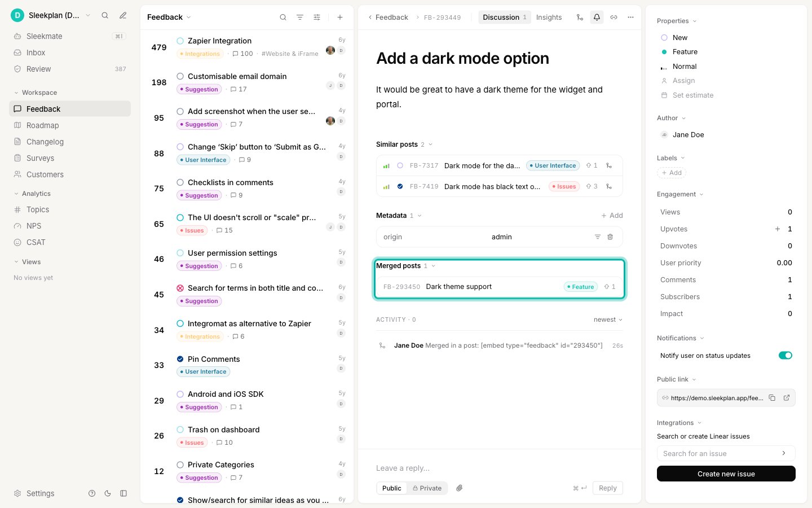The height and width of the screenshot is (508, 812).
Task: Click the Leave a reply text field
Action: tap(499, 468)
